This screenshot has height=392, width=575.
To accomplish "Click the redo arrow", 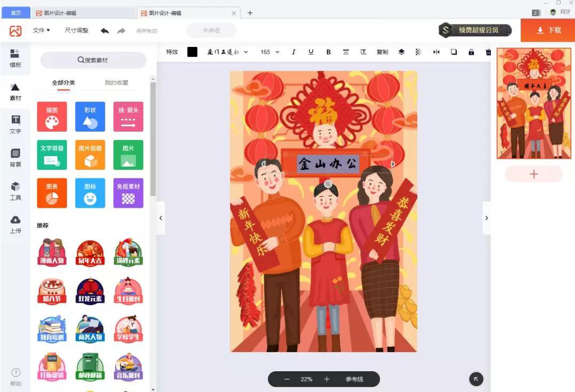I will (121, 31).
